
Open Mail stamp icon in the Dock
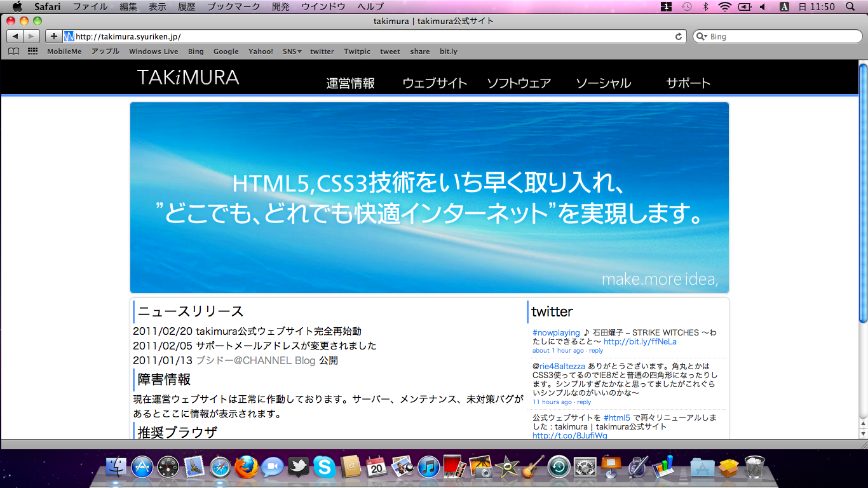coord(194,468)
